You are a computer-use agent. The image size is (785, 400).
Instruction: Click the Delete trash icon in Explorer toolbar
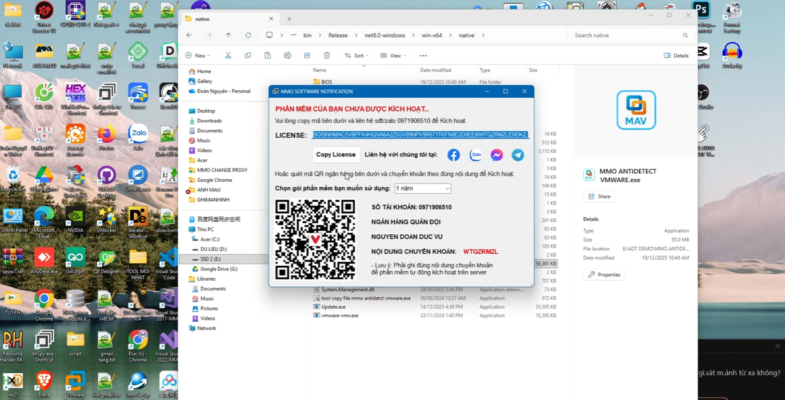click(x=327, y=56)
